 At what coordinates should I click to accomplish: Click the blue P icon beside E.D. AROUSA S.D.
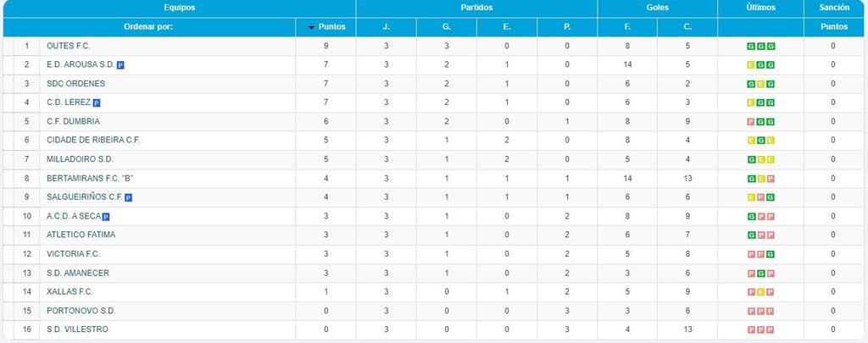[120, 65]
